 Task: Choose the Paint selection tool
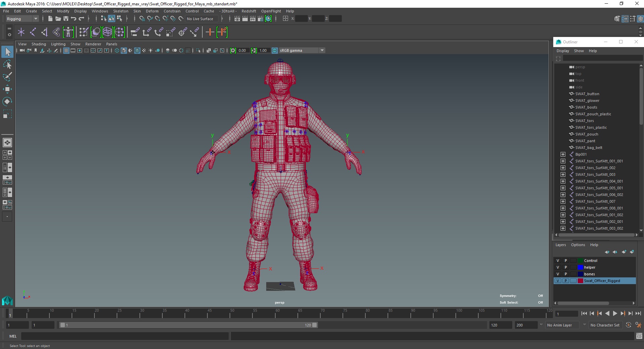7,77
